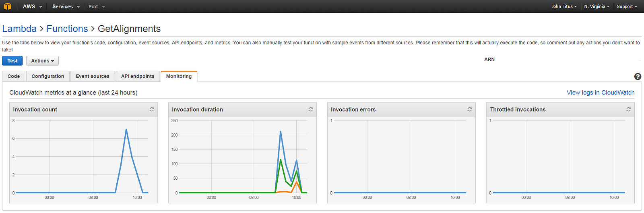Viewport: 644px width, 213px height.
Task: Click the CloudWatch metrics at a glance heading
Action: (x=73, y=92)
